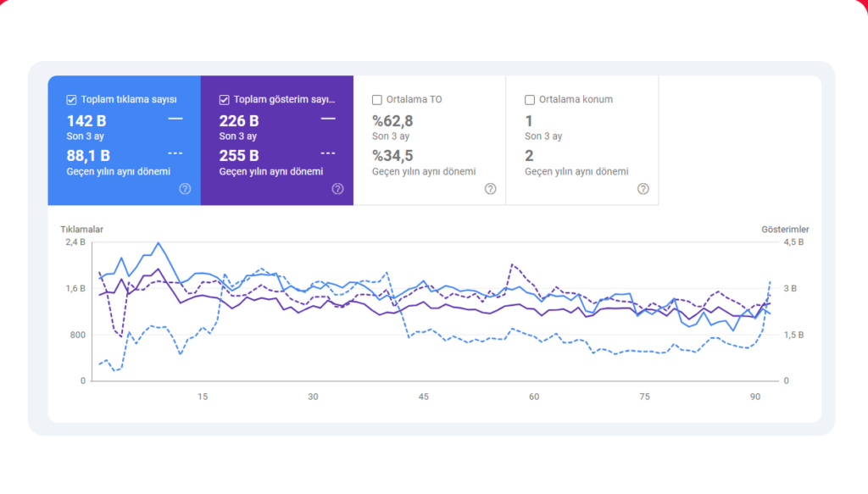Click the %34,5 previous-year CTR value
Image resolution: width=868 pixels, height=494 pixels.
pos(392,155)
